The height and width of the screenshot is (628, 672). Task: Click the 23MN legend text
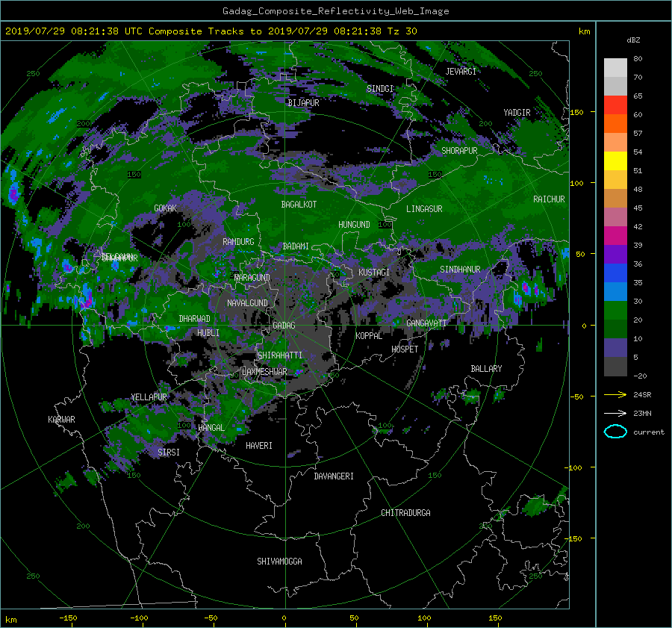pos(642,413)
